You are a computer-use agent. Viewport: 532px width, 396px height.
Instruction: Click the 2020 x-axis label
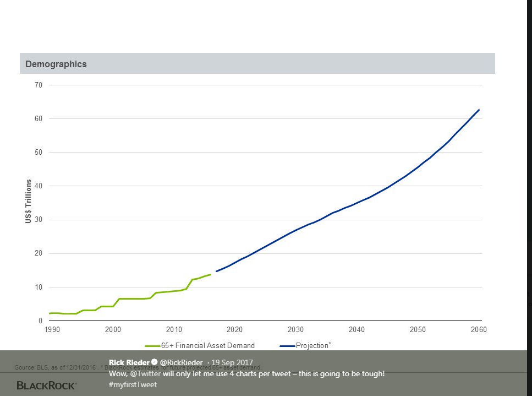[235, 329]
